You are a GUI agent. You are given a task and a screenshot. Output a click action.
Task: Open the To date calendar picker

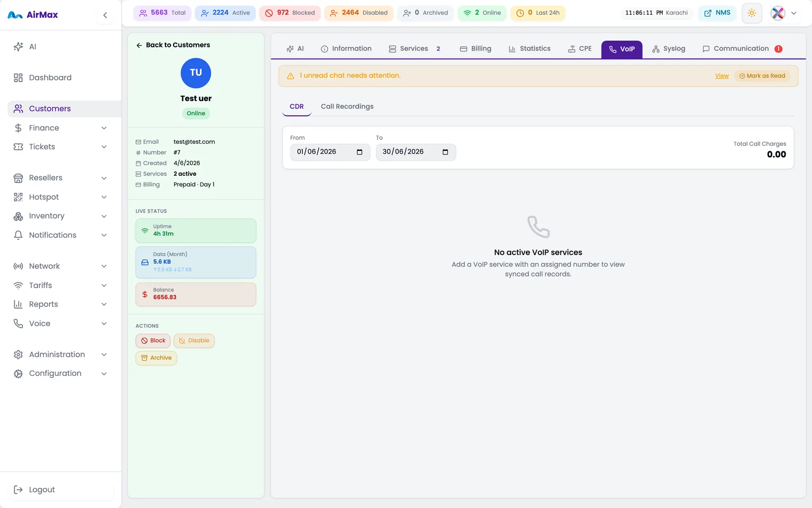coord(446,152)
